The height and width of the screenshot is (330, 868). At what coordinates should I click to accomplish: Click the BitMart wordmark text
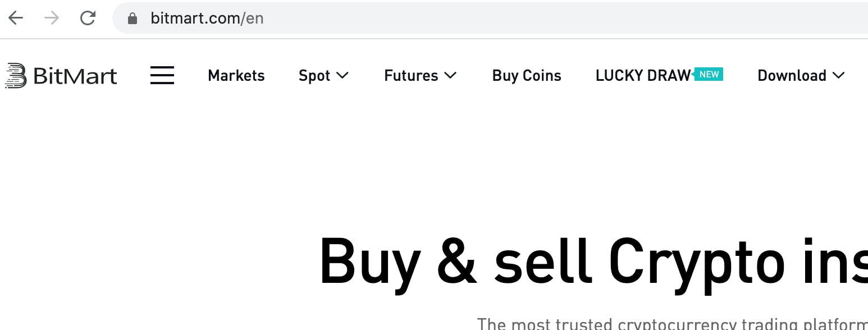[75, 76]
